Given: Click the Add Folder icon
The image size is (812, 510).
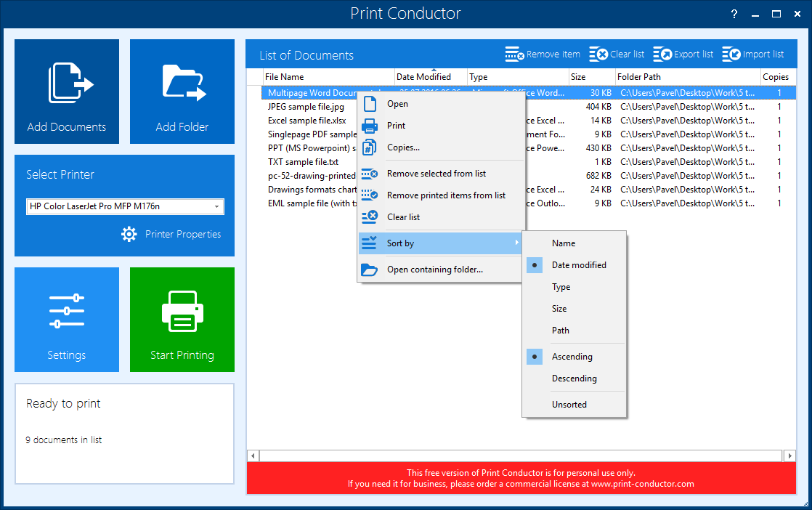Looking at the screenshot, I should pos(184,82).
